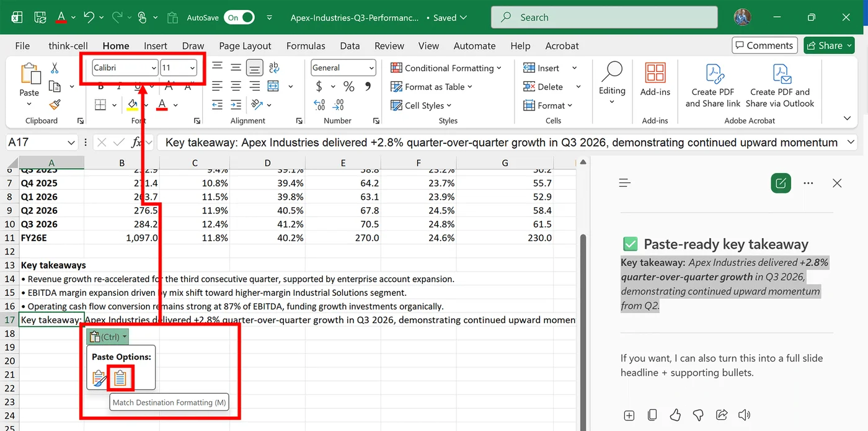Open Cell Styles dropdown
The image size is (868, 431).
(x=421, y=105)
